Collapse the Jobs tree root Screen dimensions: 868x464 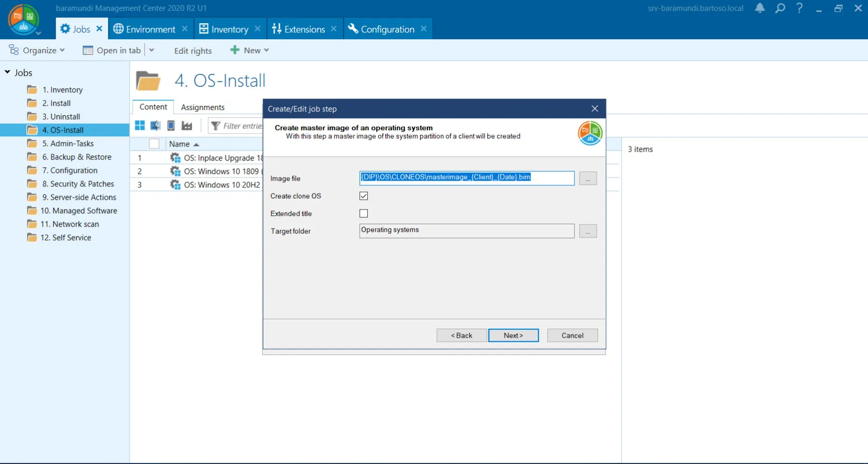click(x=8, y=73)
